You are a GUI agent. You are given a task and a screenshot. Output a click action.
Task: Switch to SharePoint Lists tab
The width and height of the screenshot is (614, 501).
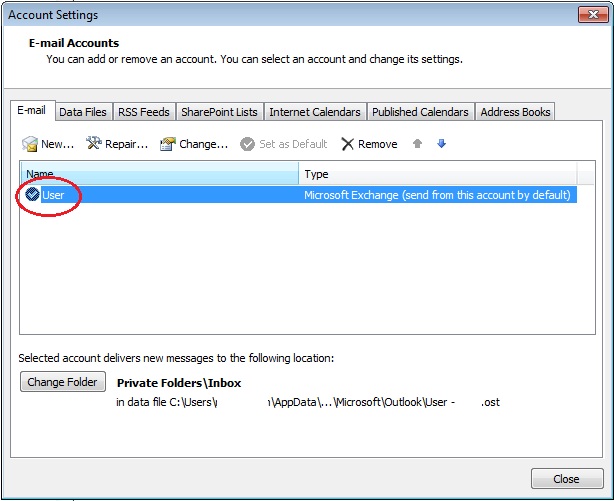pyautogui.click(x=219, y=112)
